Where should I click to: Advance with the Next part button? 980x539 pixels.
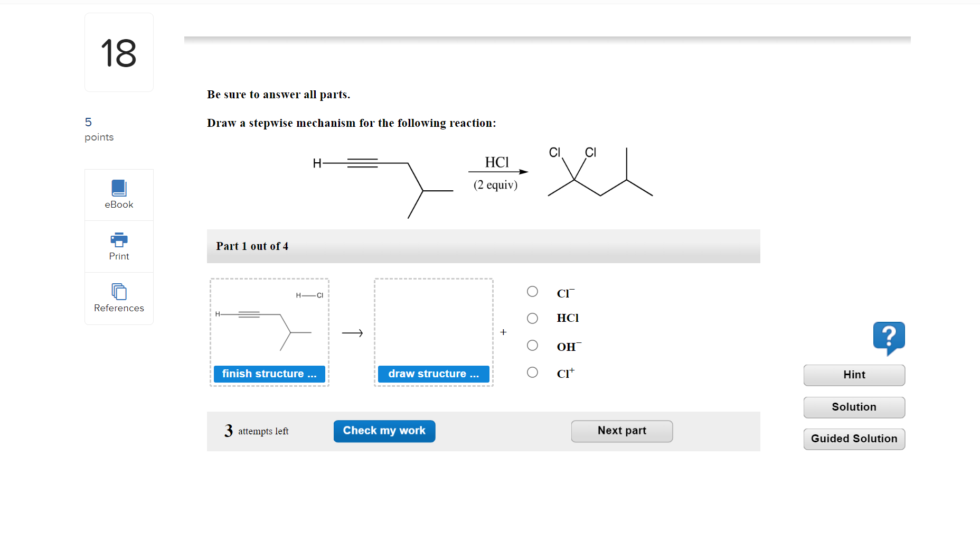pyautogui.click(x=621, y=431)
